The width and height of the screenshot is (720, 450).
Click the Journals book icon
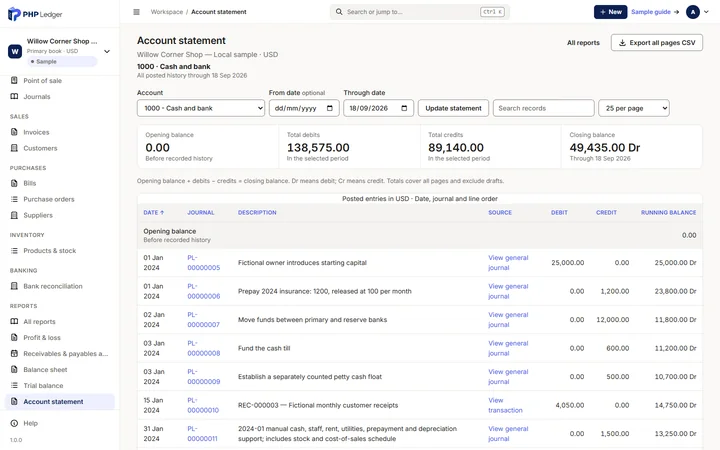(x=14, y=96)
